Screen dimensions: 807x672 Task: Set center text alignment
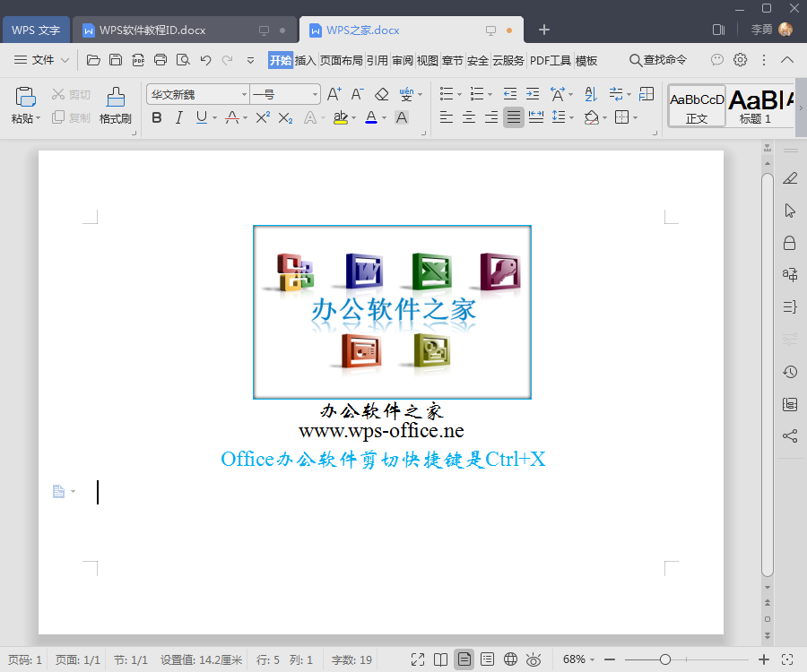469,117
